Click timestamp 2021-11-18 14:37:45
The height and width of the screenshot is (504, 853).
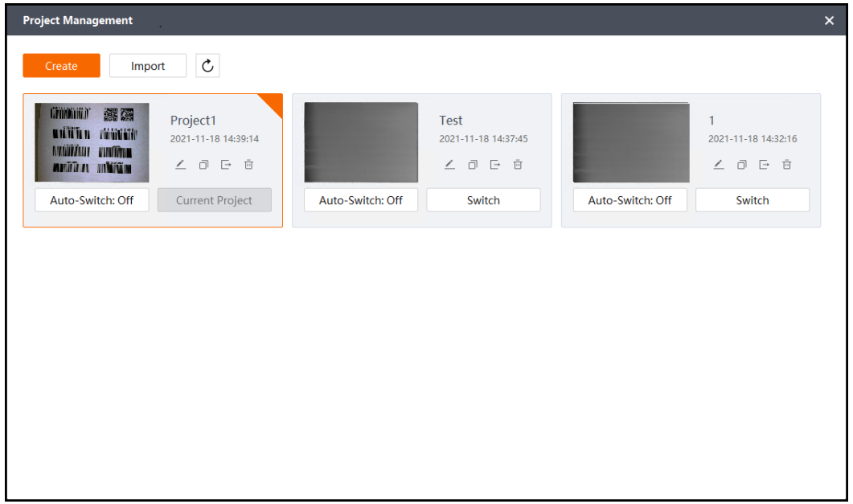[x=484, y=138]
